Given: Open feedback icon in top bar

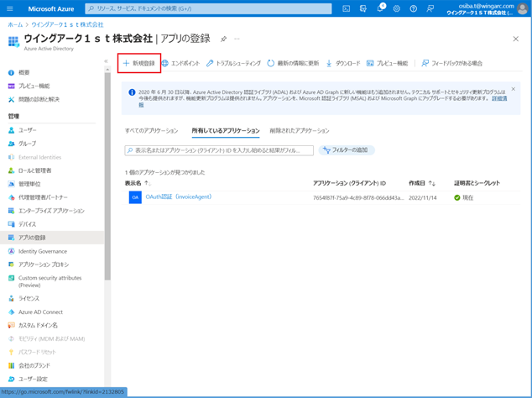Looking at the screenshot, I should click(x=430, y=9).
